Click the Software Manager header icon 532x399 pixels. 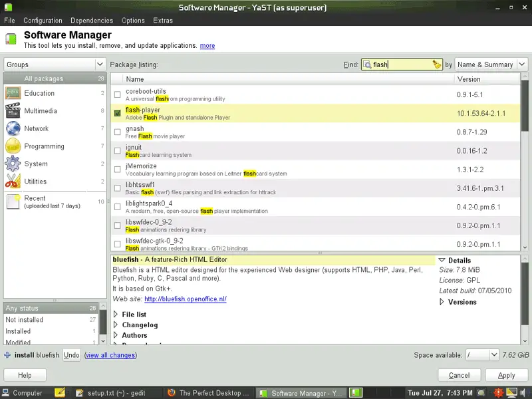[11, 39]
